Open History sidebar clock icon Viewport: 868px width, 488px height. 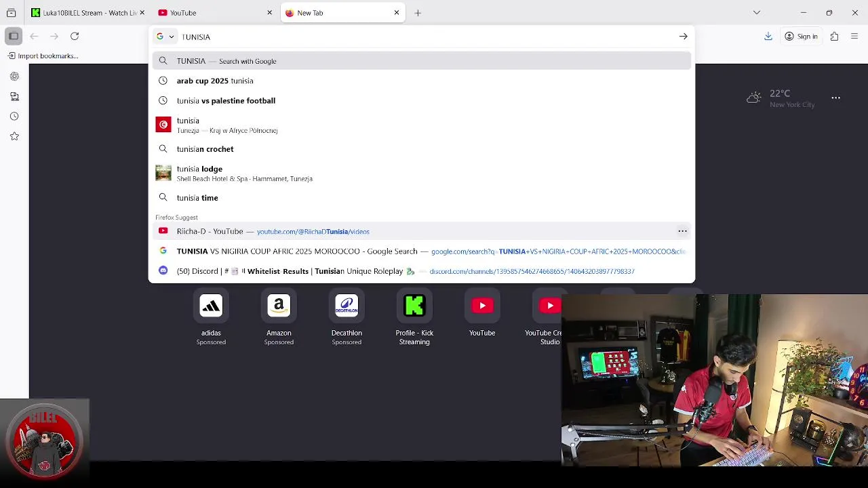coord(14,117)
